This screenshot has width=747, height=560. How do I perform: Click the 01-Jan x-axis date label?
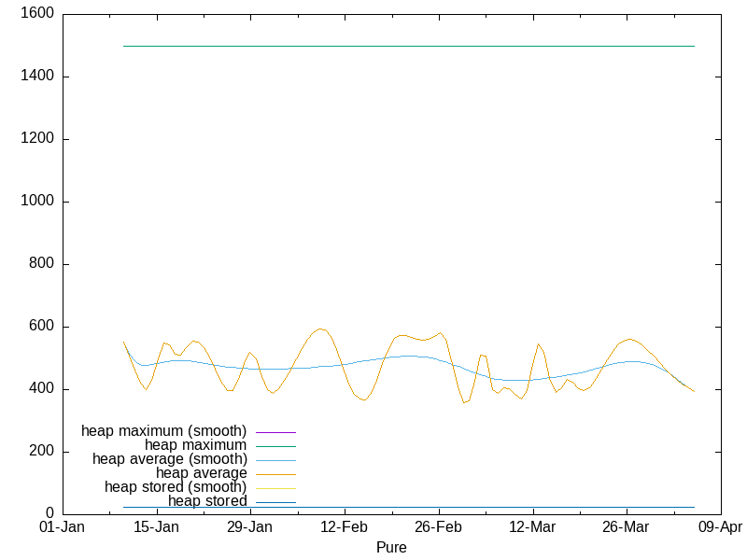coord(63,527)
